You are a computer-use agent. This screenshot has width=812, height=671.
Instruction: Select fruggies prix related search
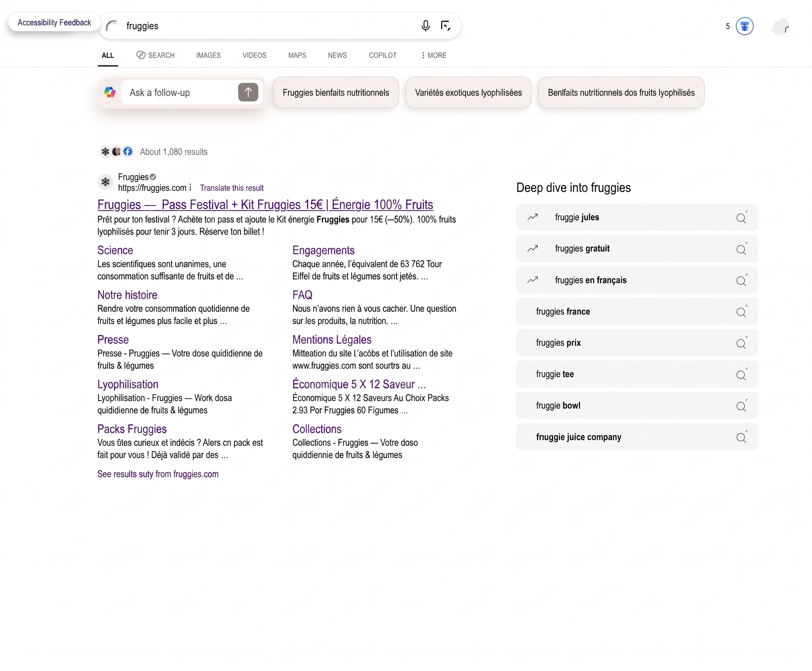coord(637,343)
